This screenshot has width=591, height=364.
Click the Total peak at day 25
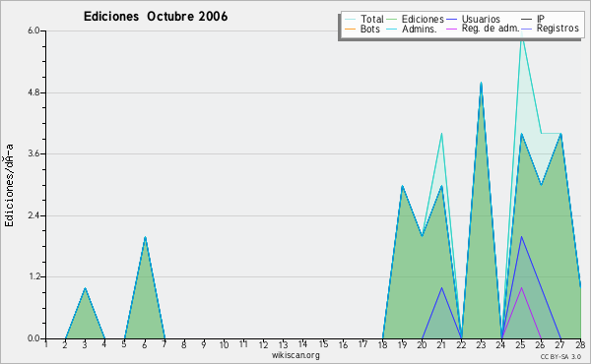(x=521, y=31)
